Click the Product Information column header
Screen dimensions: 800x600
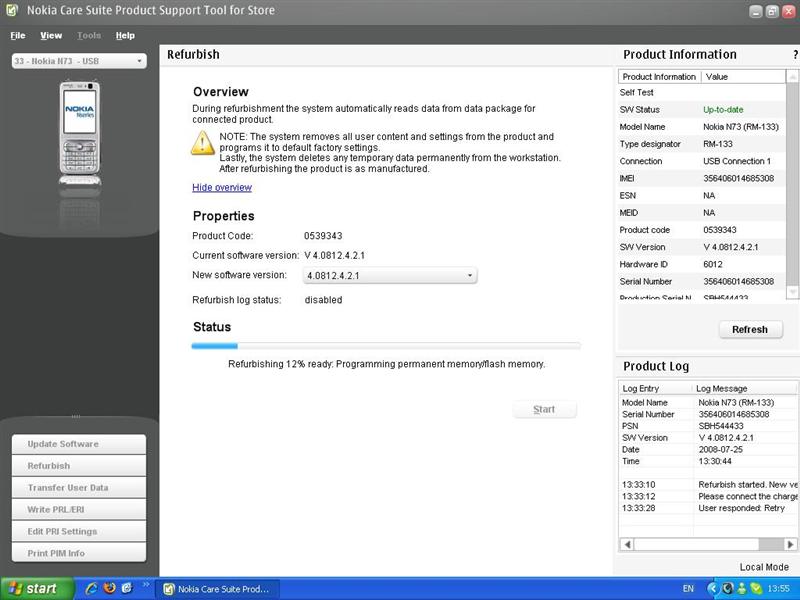pos(659,77)
